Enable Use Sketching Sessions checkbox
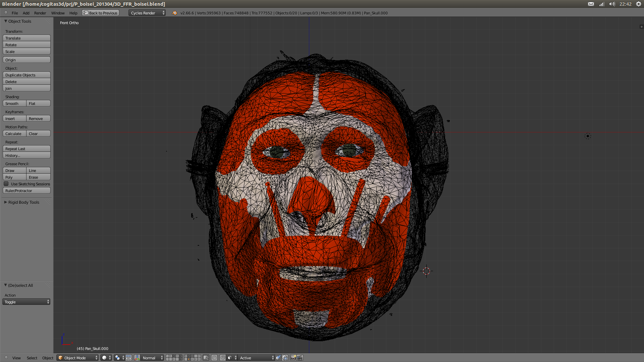Viewport: 644px width, 362px height. [x=6, y=184]
